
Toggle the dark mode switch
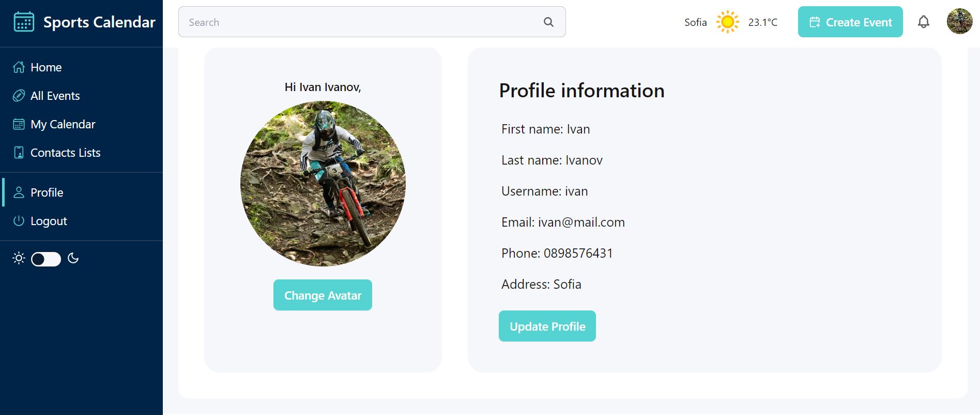pos(46,259)
